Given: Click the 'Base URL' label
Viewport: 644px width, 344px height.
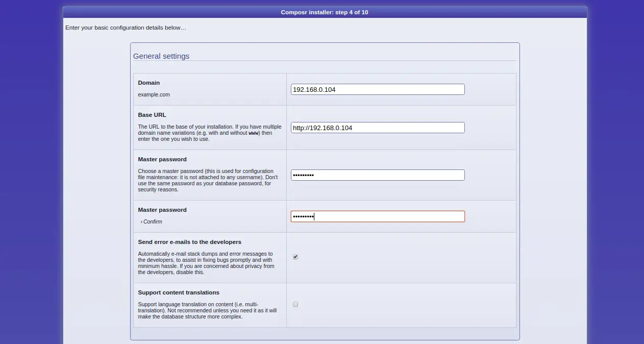Looking at the screenshot, I should tap(152, 115).
